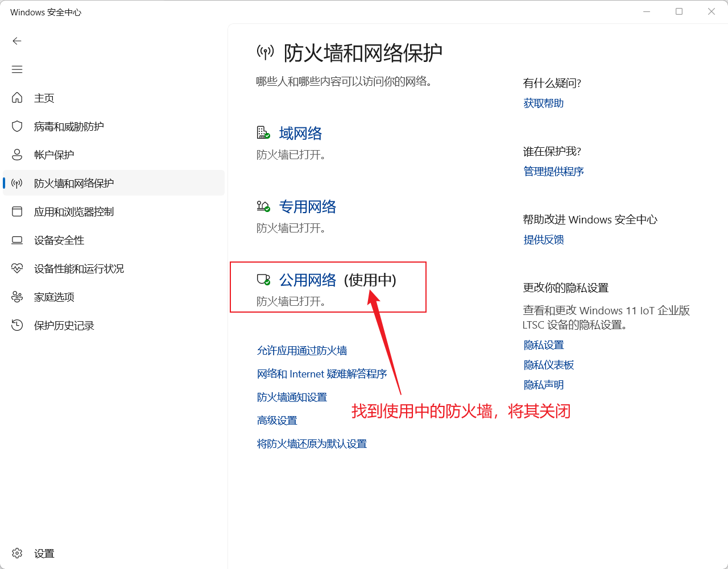Open 隐私设置 link

pyautogui.click(x=544, y=345)
